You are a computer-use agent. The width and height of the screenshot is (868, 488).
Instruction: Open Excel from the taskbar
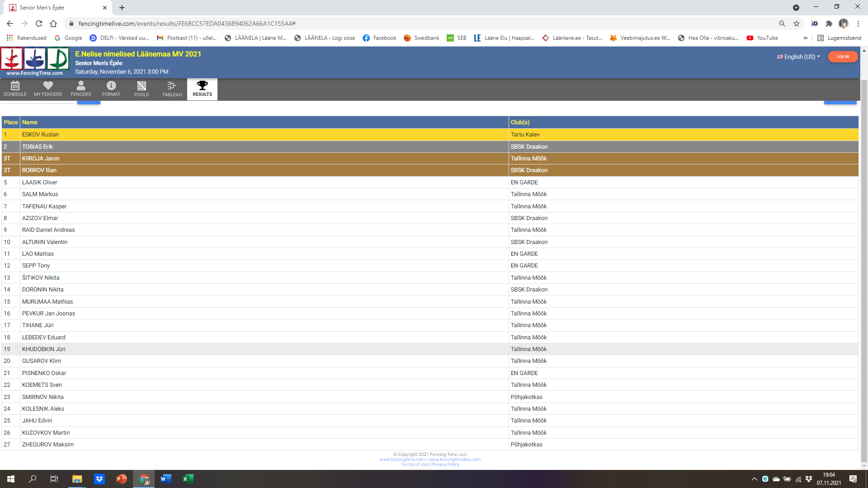[x=188, y=479]
